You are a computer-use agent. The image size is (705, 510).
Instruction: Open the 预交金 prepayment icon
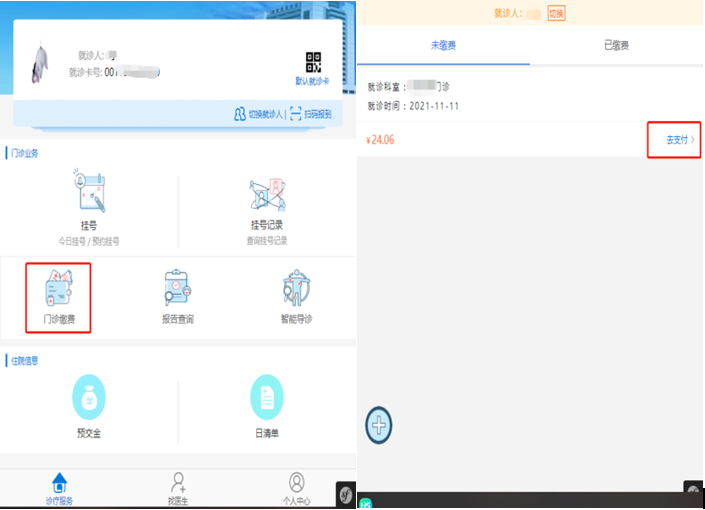point(89,399)
